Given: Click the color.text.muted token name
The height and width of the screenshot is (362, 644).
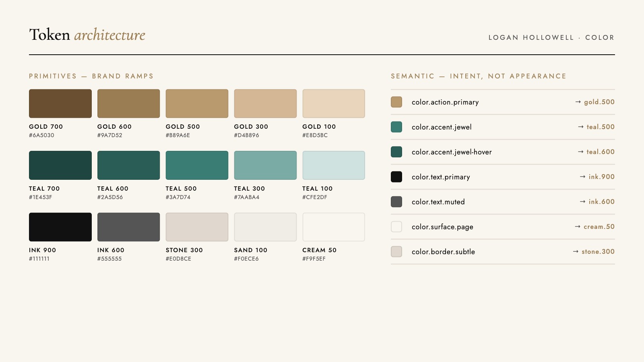Looking at the screenshot, I should (x=438, y=202).
